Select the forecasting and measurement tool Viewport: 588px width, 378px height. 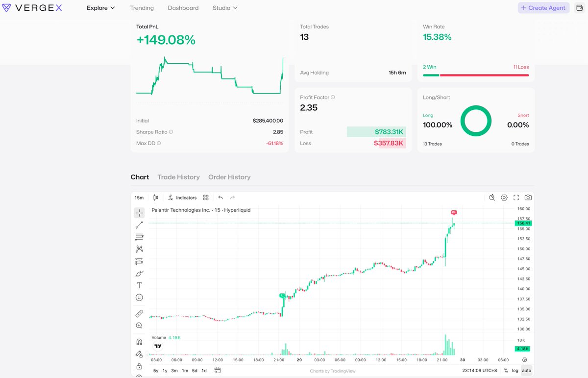pos(139,261)
